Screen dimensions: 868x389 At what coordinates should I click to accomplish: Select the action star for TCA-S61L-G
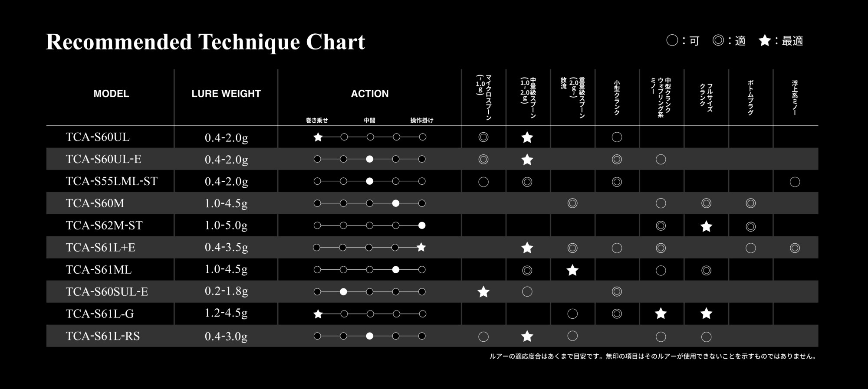point(318,314)
